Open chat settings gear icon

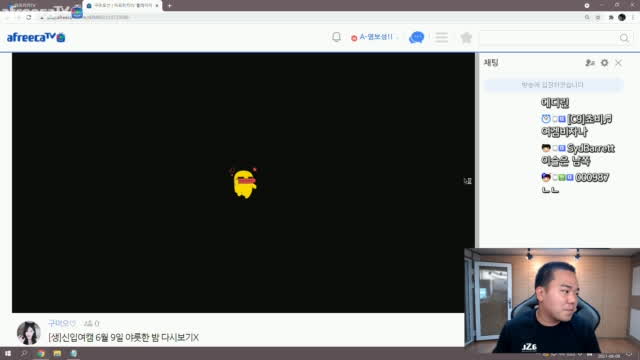(604, 63)
